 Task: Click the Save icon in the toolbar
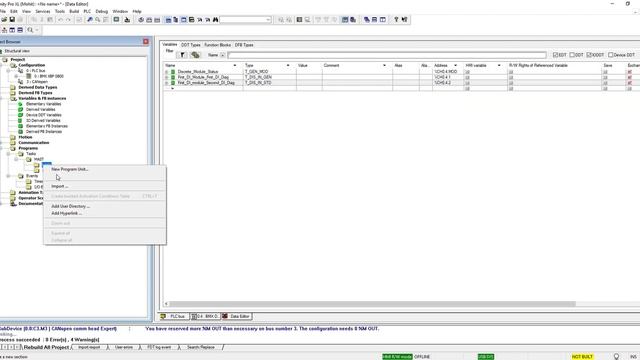(12, 20)
